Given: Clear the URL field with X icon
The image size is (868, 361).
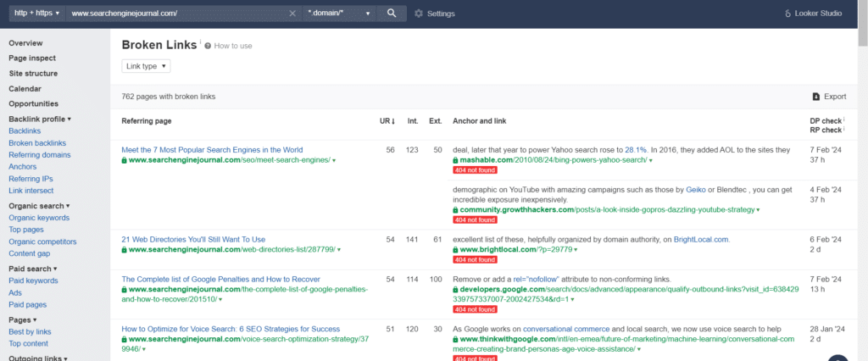Looking at the screenshot, I should coord(292,14).
